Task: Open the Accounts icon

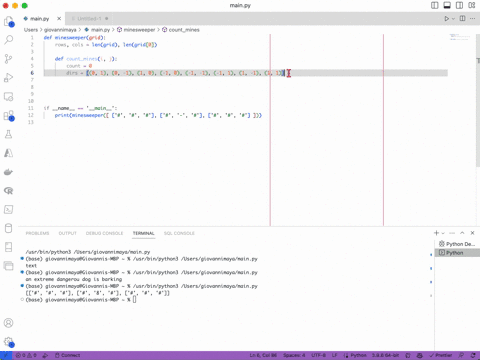Action: 9,323
